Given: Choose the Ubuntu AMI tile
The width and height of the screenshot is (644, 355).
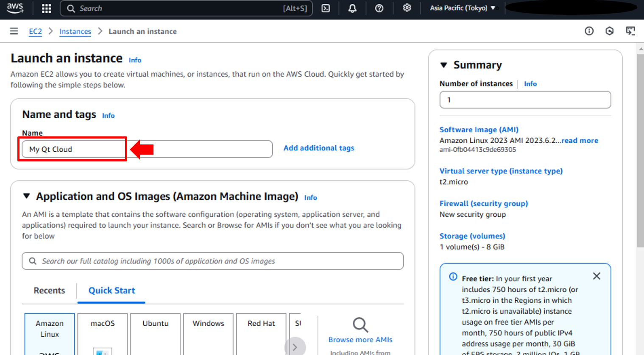Looking at the screenshot, I should [x=155, y=333].
